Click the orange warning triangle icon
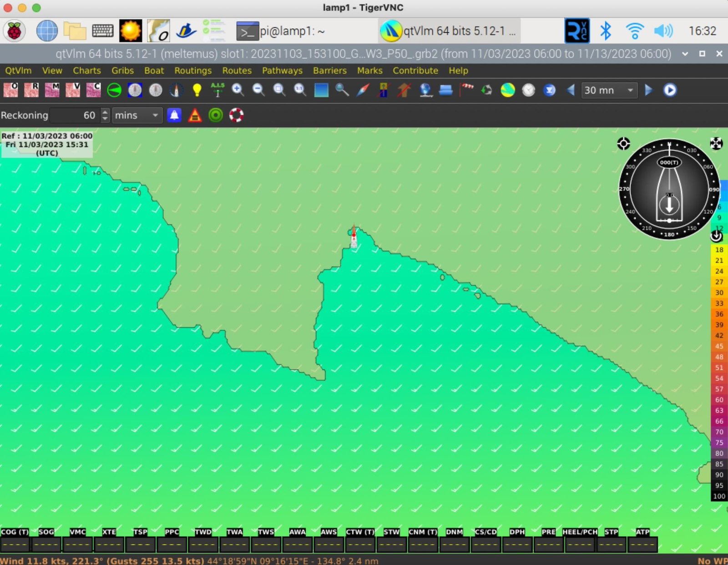This screenshot has width=728, height=565. (x=195, y=115)
